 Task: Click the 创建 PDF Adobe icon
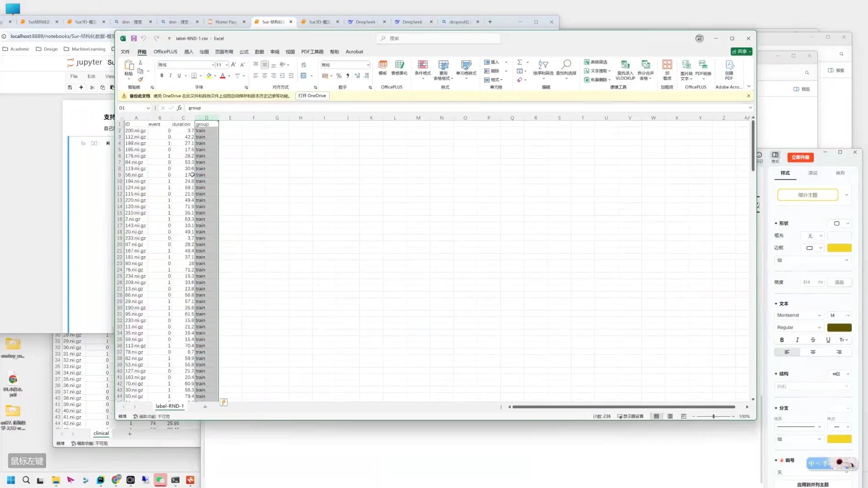click(729, 70)
